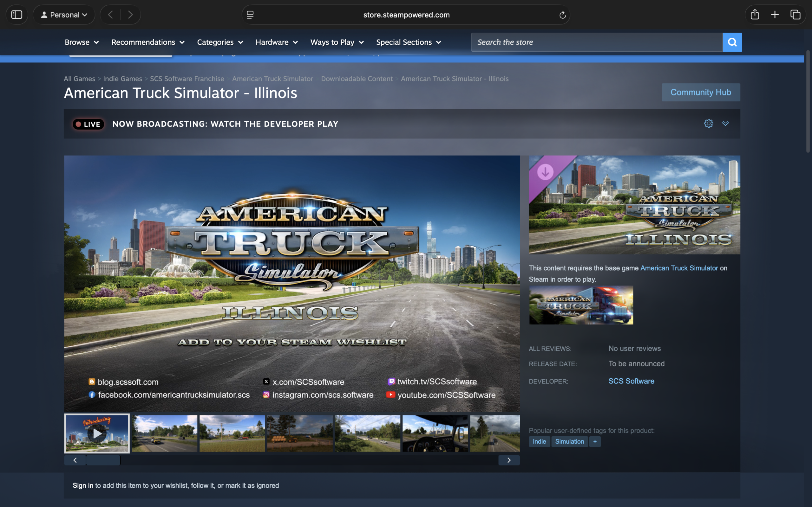This screenshot has height=507, width=812.
Task: Reload the current page
Action: pos(562,15)
